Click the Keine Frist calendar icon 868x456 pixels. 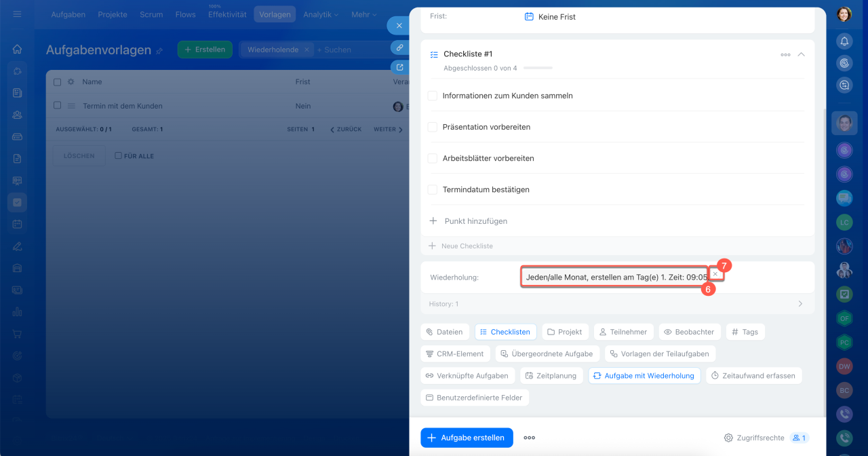point(529,16)
